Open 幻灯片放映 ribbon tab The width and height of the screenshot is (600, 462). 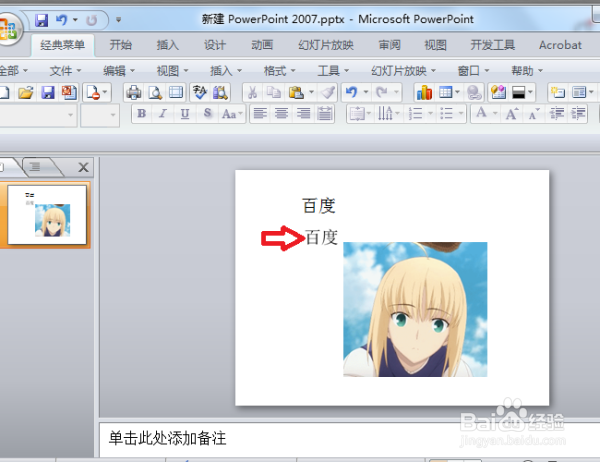point(326,45)
